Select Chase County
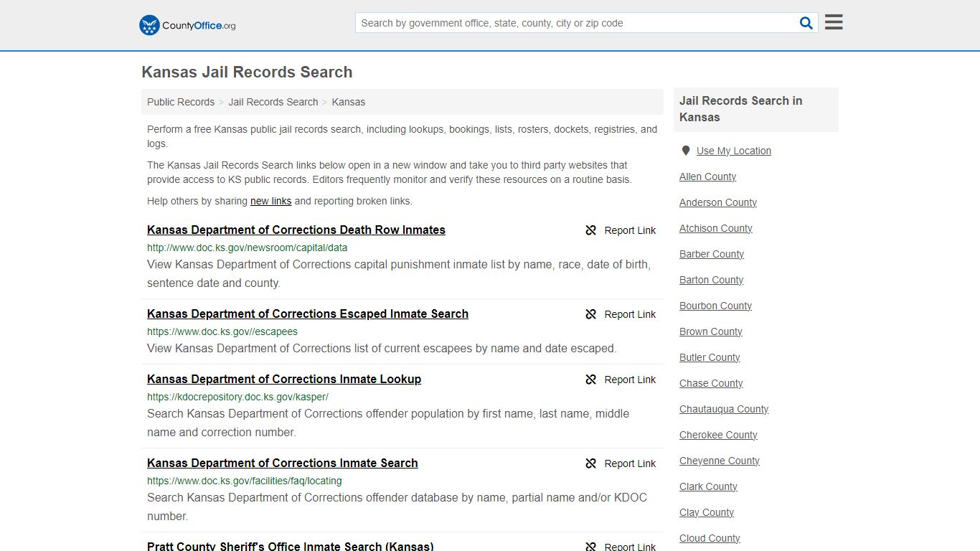Viewport: 980px width, 551px height. click(x=712, y=383)
